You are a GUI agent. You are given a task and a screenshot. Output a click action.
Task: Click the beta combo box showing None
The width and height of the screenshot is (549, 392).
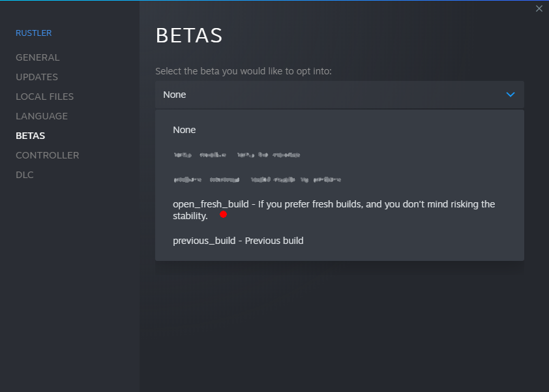tap(339, 95)
